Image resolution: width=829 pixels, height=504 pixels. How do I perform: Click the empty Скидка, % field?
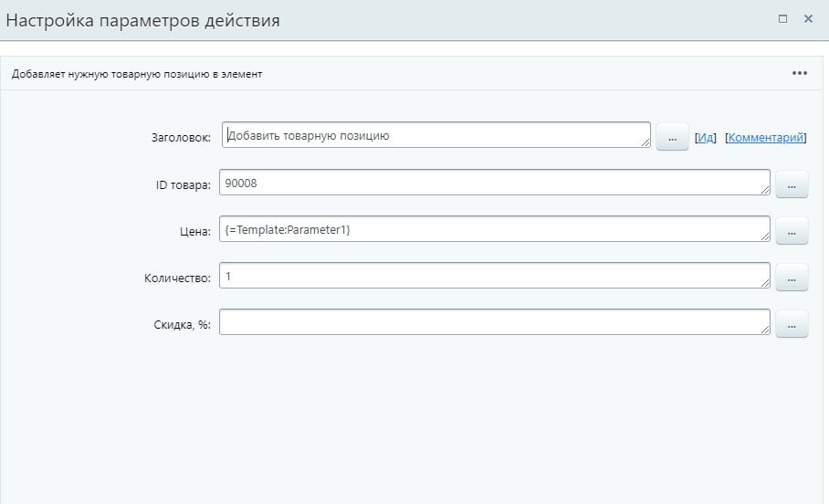click(494, 323)
